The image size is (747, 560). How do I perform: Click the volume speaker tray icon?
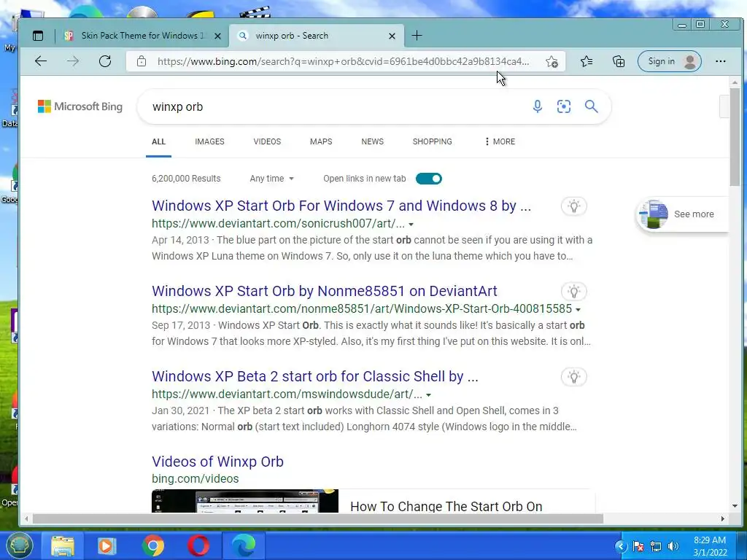pyautogui.click(x=673, y=546)
